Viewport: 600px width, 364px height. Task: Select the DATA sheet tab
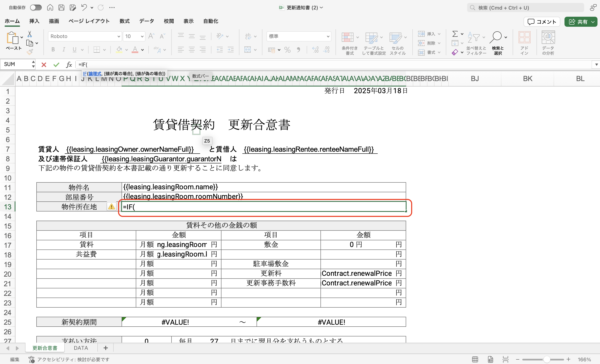tap(81, 348)
